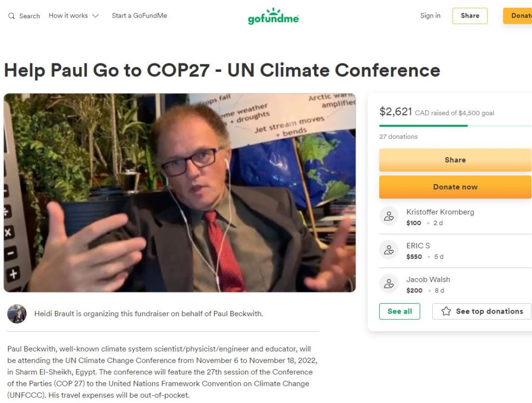Click the green fundraising progress bar
The image size is (532, 403).
pyautogui.click(x=423, y=125)
